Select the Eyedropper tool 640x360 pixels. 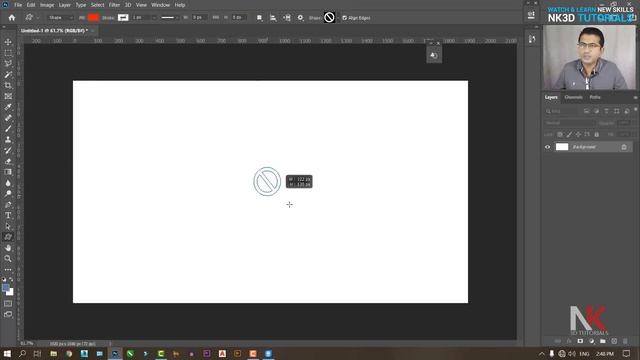click(8, 107)
